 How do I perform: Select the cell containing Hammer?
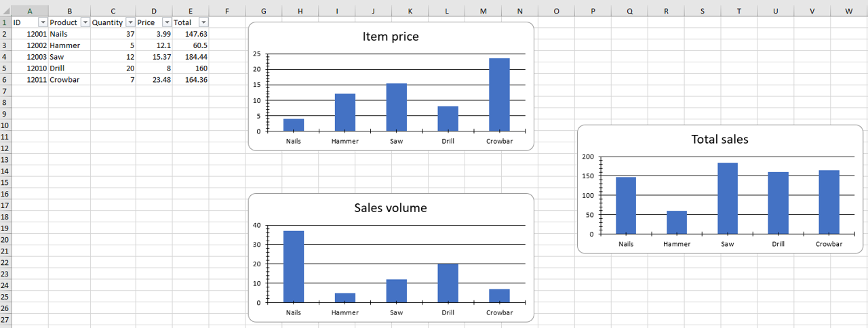(x=64, y=45)
